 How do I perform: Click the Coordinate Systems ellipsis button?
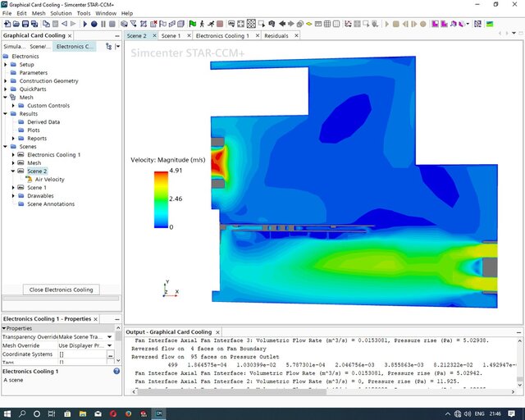point(111,354)
